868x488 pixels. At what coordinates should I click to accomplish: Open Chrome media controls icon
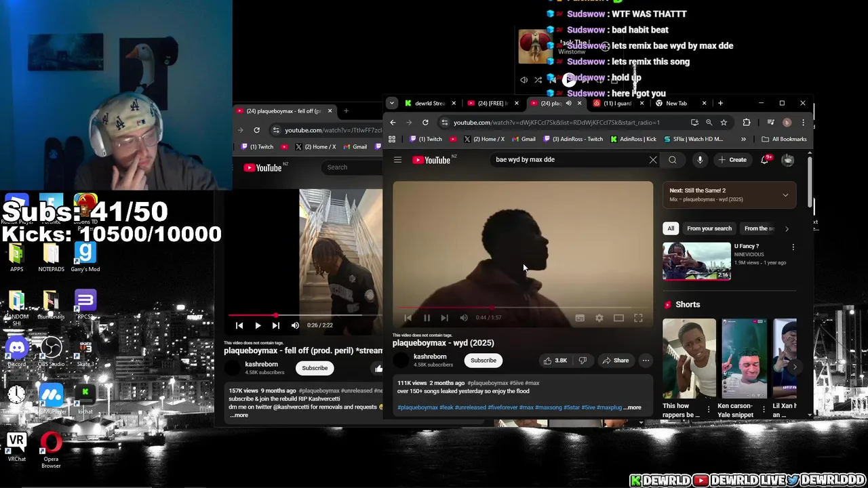pos(770,123)
